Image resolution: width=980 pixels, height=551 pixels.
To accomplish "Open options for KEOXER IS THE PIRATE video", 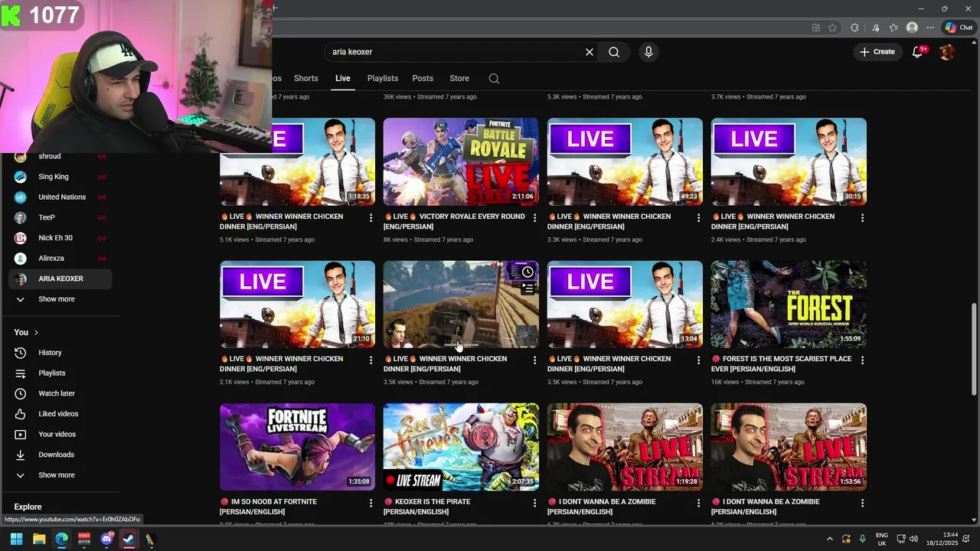I will pyautogui.click(x=534, y=504).
